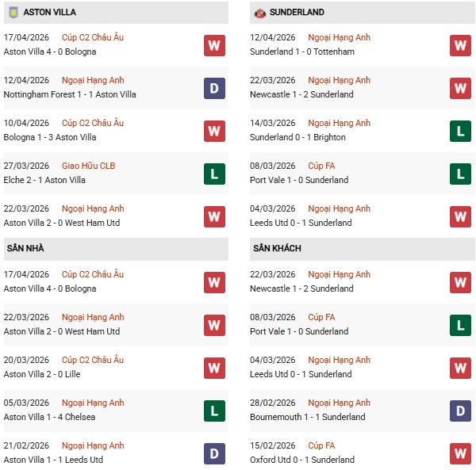Click the D badge for Villa-Leeds Utd draw

pos(214,453)
